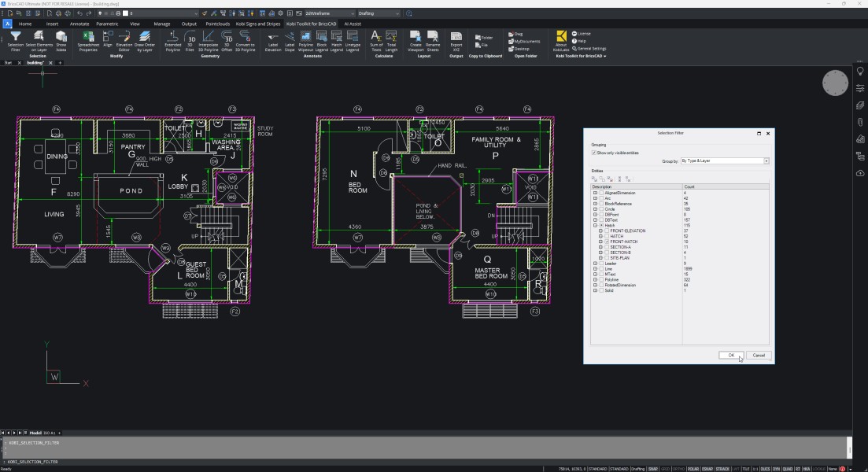Click the Create Viewport tool
Screen dimensions: 868x472
(416, 42)
